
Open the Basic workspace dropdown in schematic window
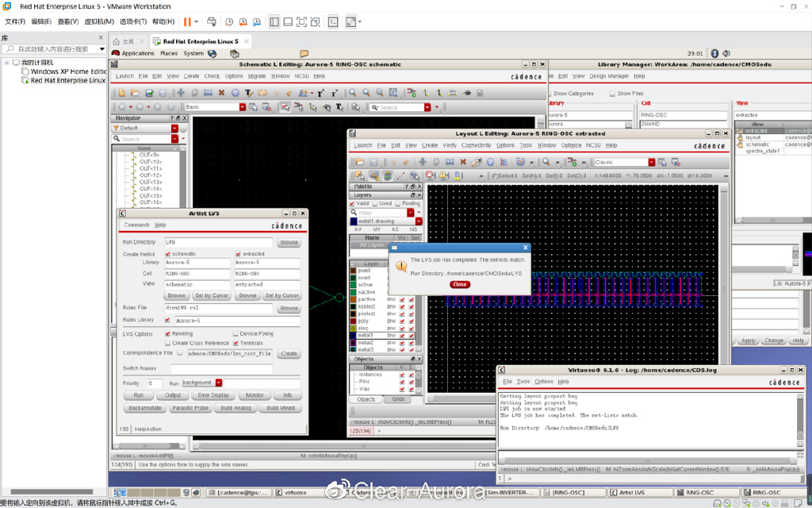[x=243, y=107]
